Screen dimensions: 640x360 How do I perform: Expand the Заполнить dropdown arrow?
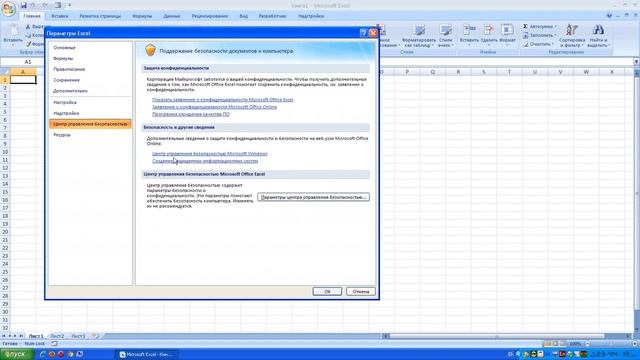(555, 36)
